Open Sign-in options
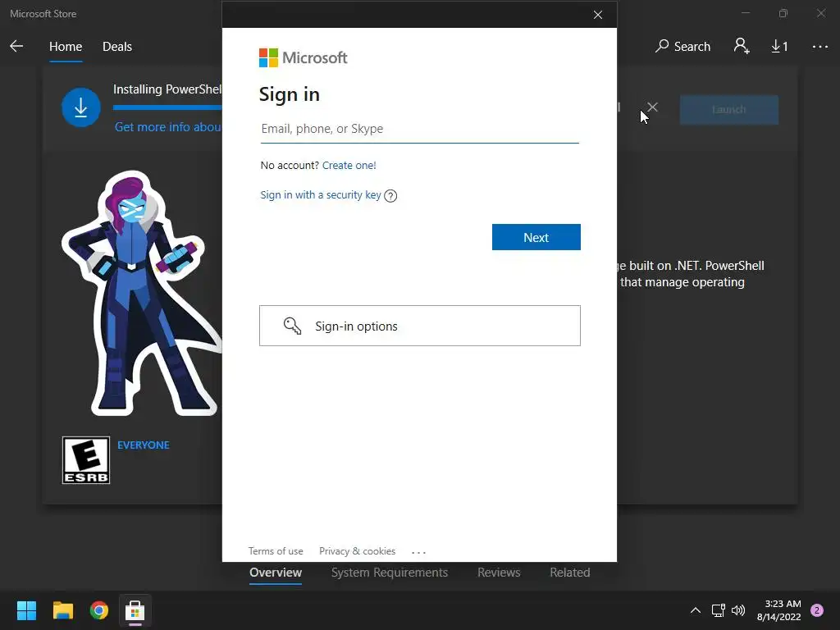840x630 pixels. click(419, 326)
